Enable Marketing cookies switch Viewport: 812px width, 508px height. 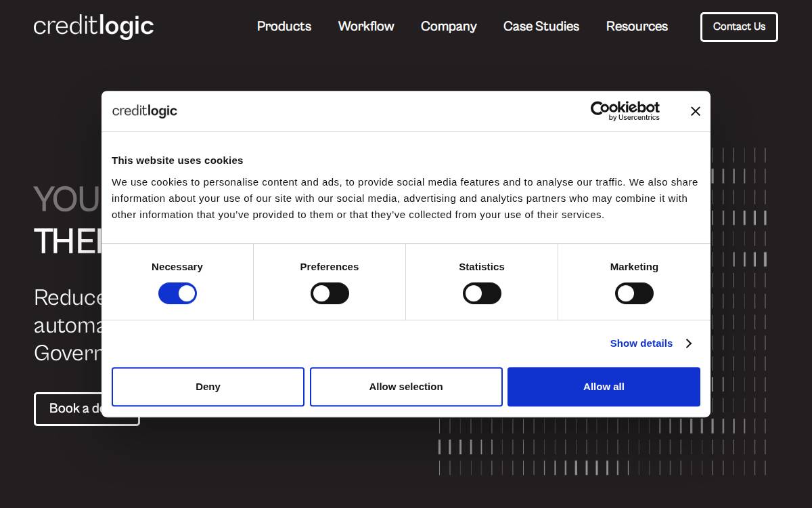[x=634, y=293]
